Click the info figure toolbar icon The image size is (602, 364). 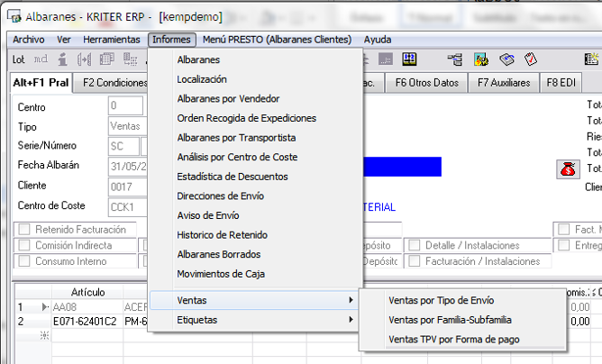pyautogui.click(x=62, y=59)
